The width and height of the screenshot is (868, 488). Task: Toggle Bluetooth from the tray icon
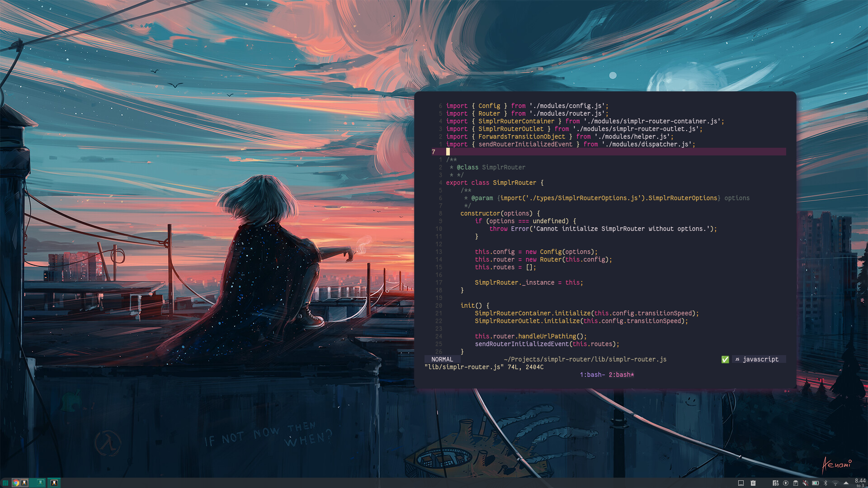826,483
